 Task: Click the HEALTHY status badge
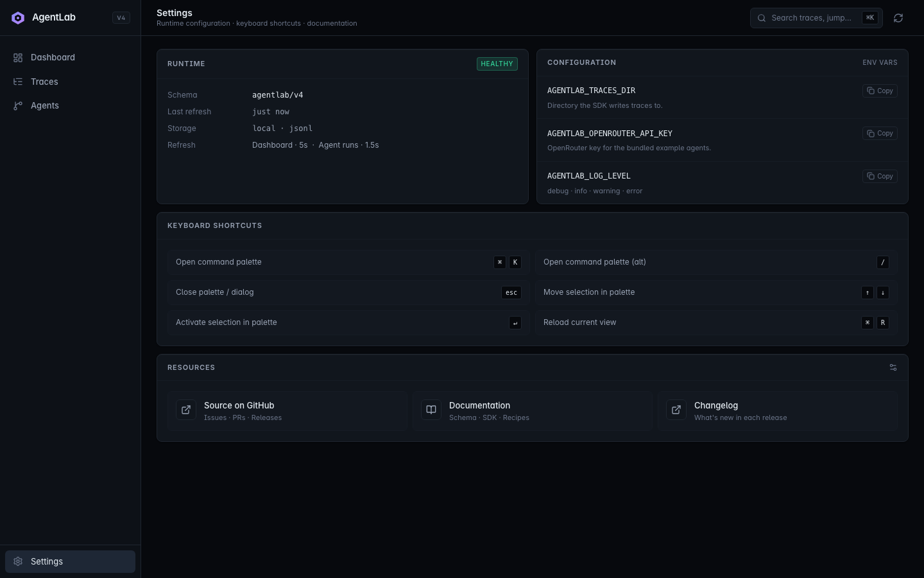tap(497, 64)
